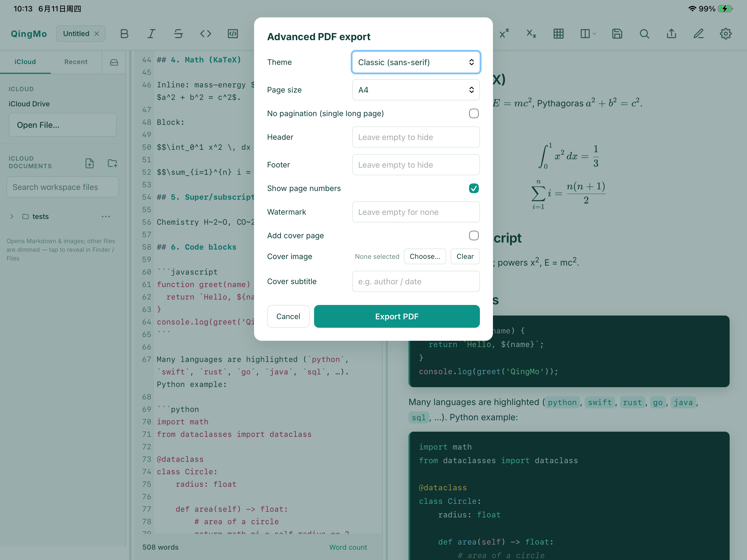747x560 pixels.
Task: Apply strikethrough formatting
Action: 178,34
